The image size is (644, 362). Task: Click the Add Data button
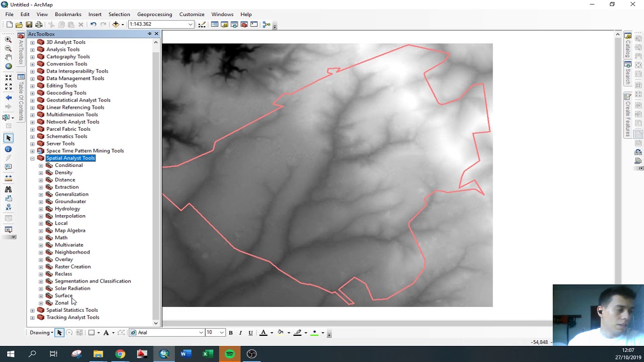[x=116, y=24]
